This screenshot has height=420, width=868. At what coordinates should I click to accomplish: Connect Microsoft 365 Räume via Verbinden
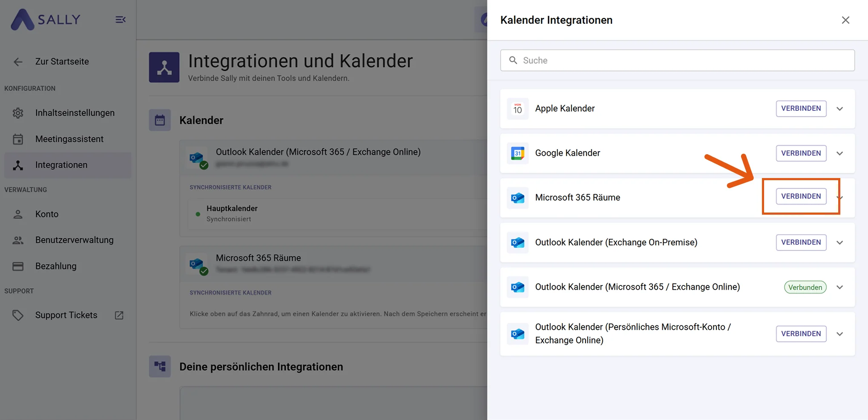pos(801,196)
